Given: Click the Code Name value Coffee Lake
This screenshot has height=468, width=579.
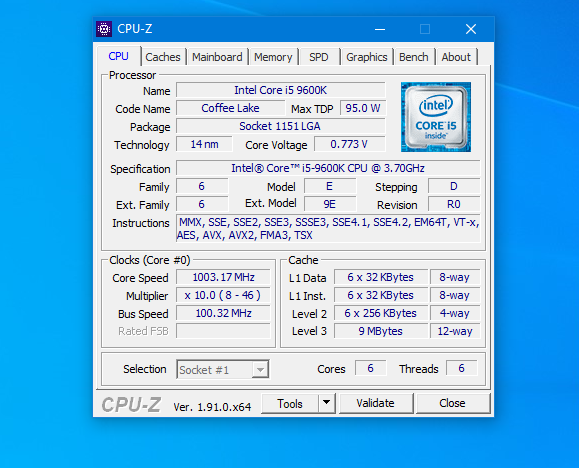Looking at the screenshot, I should tap(230, 108).
